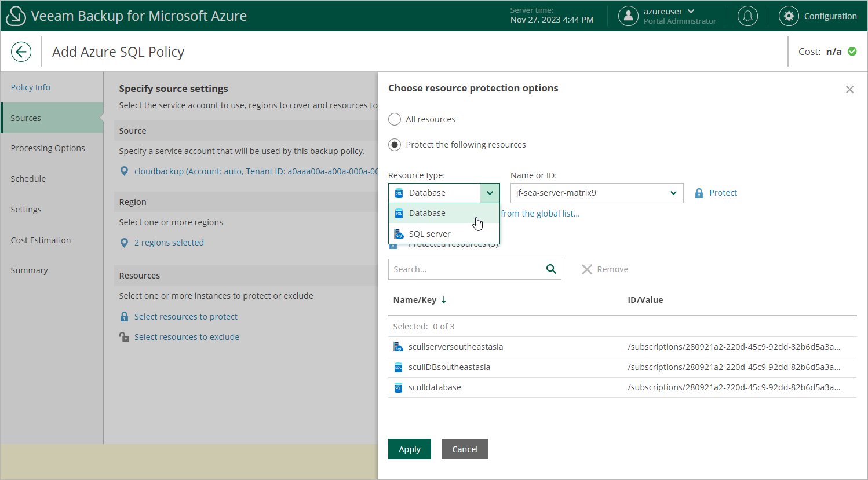Expand the azureuser account menu chevron

691,12
